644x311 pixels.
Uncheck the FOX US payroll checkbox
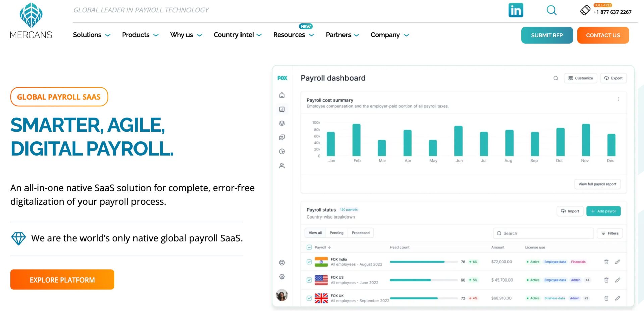pos(309,280)
